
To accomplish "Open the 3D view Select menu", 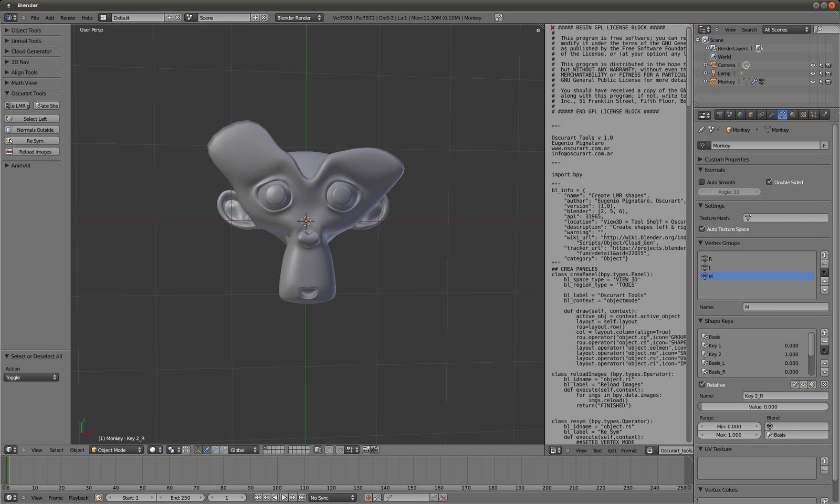I will (x=57, y=450).
